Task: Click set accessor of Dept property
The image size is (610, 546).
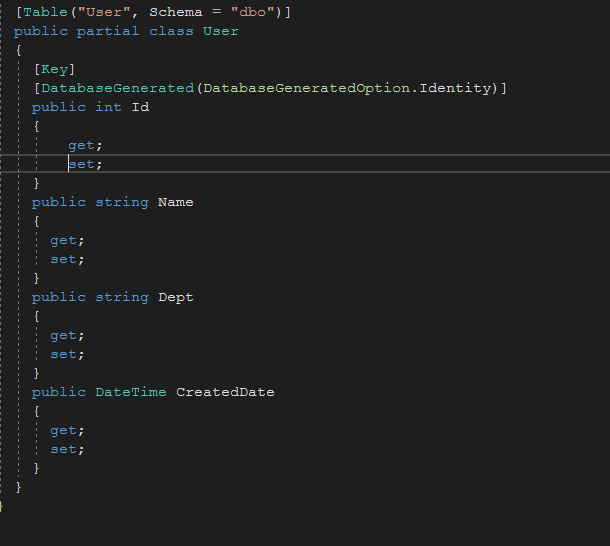Action: click(64, 354)
